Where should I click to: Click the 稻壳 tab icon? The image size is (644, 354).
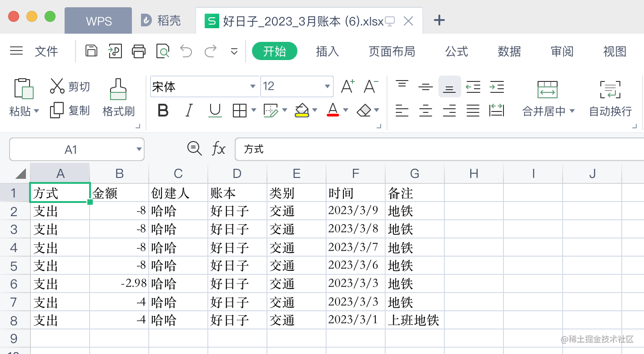click(x=146, y=20)
